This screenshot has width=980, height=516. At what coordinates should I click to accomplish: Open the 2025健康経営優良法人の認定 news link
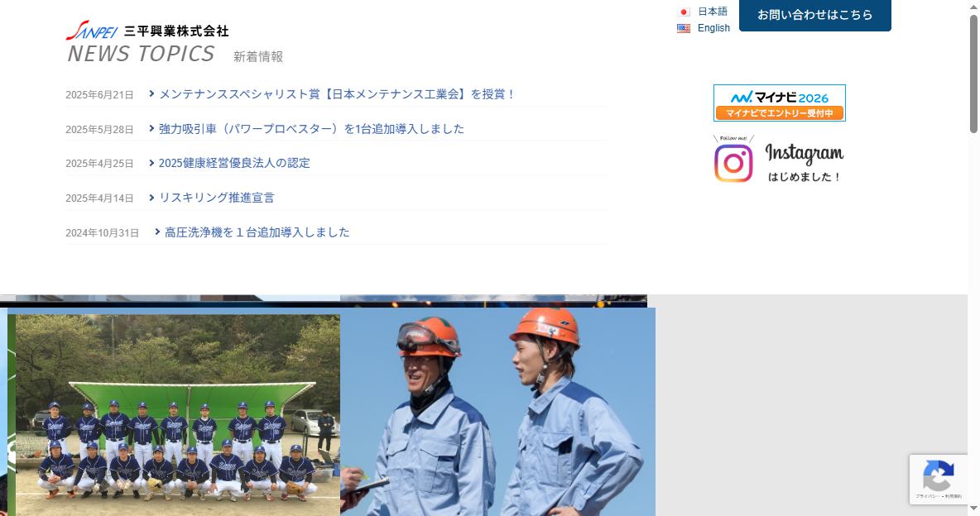[x=234, y=163]
